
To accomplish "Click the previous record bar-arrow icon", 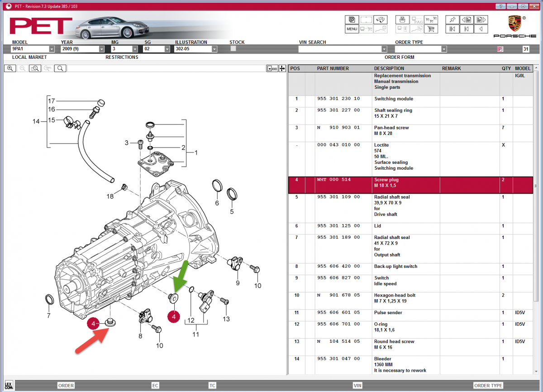I will 467,29.
